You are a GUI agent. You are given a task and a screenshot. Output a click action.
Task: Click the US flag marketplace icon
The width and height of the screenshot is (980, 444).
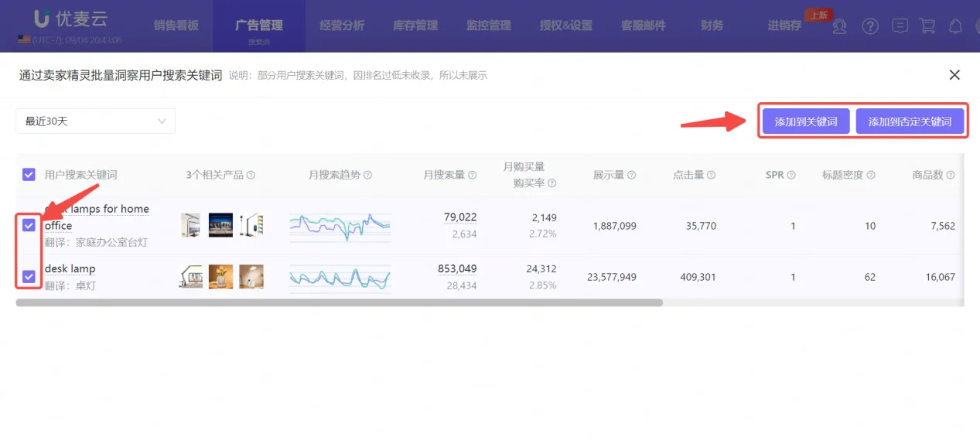pyautogui.click(x=25, y=39)
